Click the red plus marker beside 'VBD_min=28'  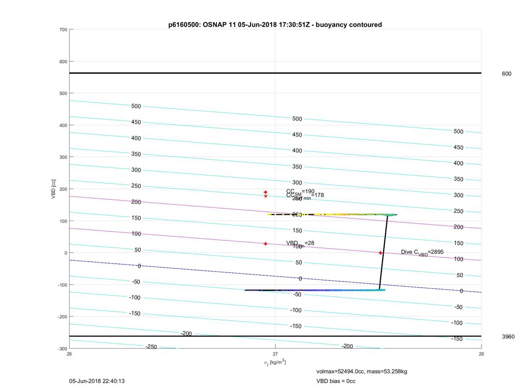point(266,244)
